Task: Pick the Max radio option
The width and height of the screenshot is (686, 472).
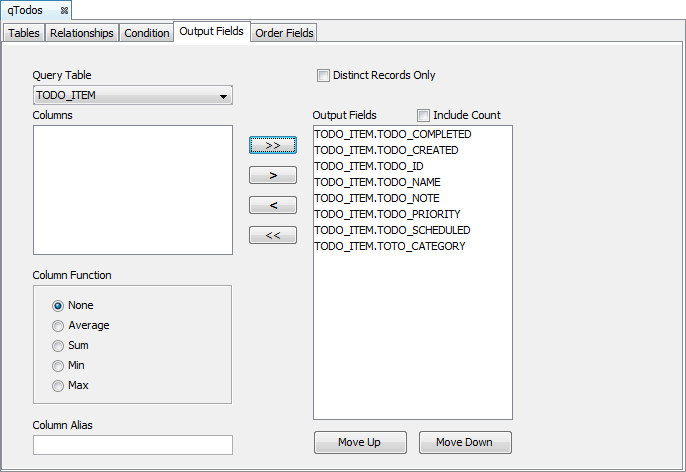Action: click(58, 385)
